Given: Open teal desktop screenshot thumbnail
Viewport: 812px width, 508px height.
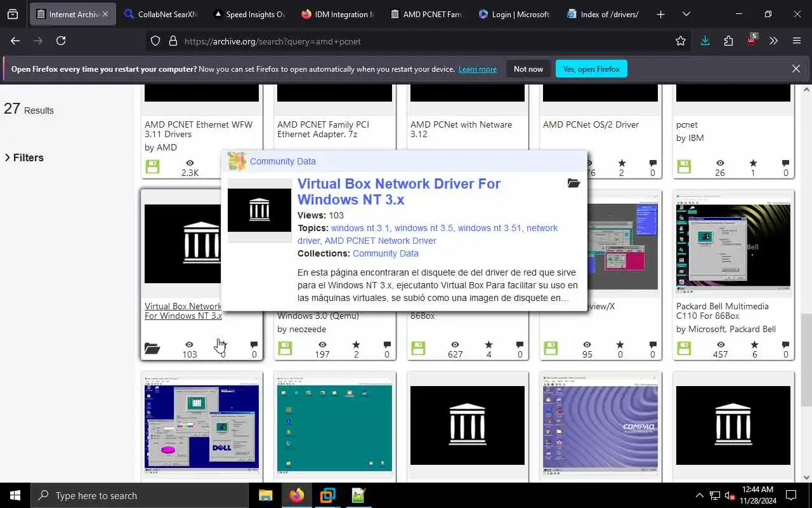Looking at the screenshot, I should point(334,425).
